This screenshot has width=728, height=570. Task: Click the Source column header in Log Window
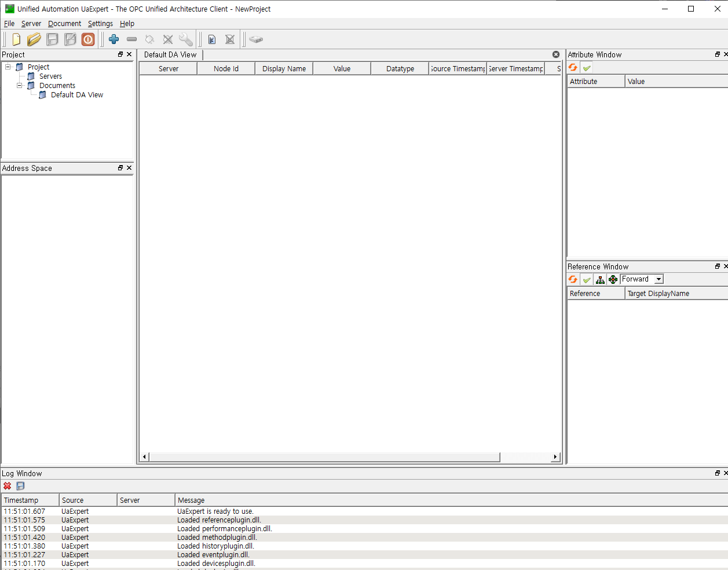click(88, 500)
